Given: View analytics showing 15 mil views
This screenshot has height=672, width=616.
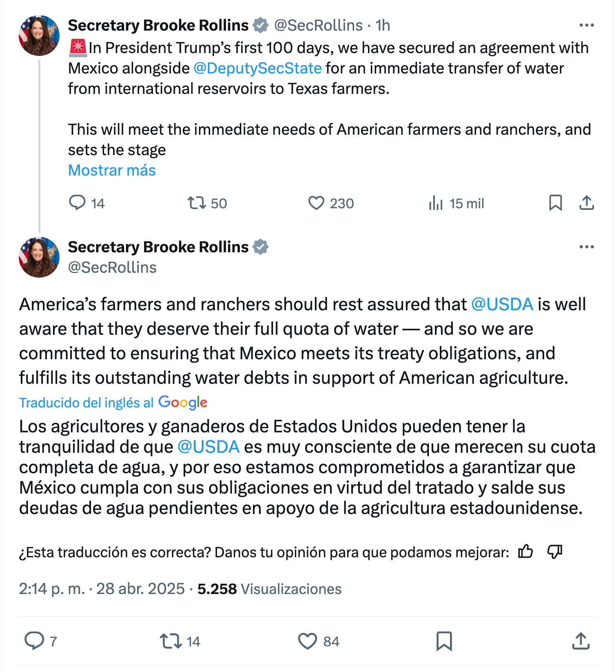Looking at the screenshot, I should [436, 203].
